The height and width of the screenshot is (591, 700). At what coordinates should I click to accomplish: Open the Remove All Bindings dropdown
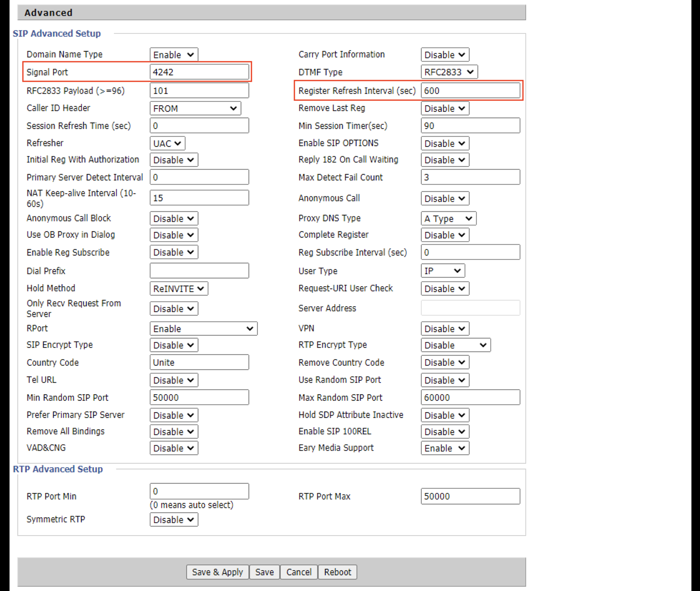point(174,432)
